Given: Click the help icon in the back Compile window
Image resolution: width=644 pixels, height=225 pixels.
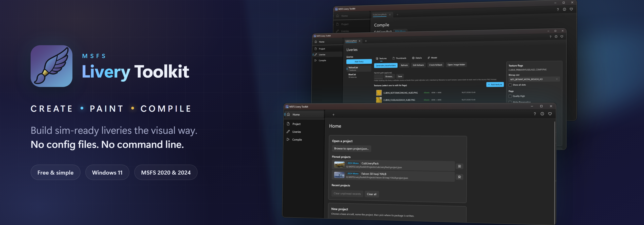Looking at the screenshot, I should click(x=558, y=9).
